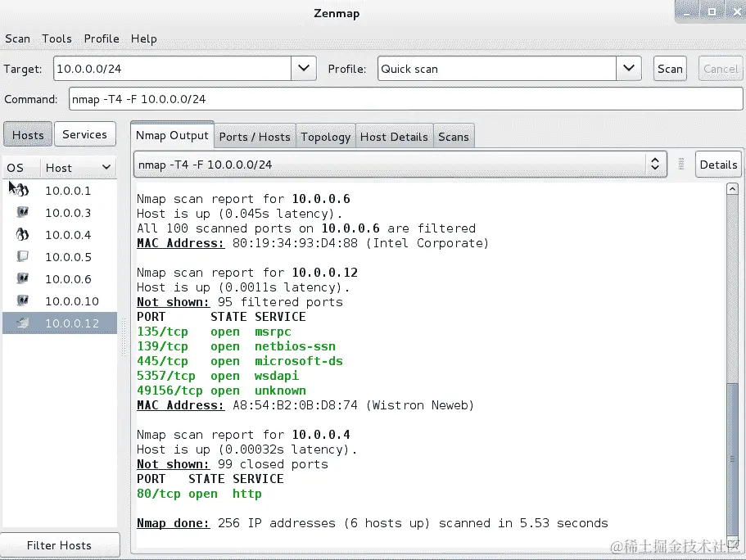Click 'Nmap scan report for 10.0.0.4' line
Viewport: 746px width, 560px height.
(x=243, y=435)
